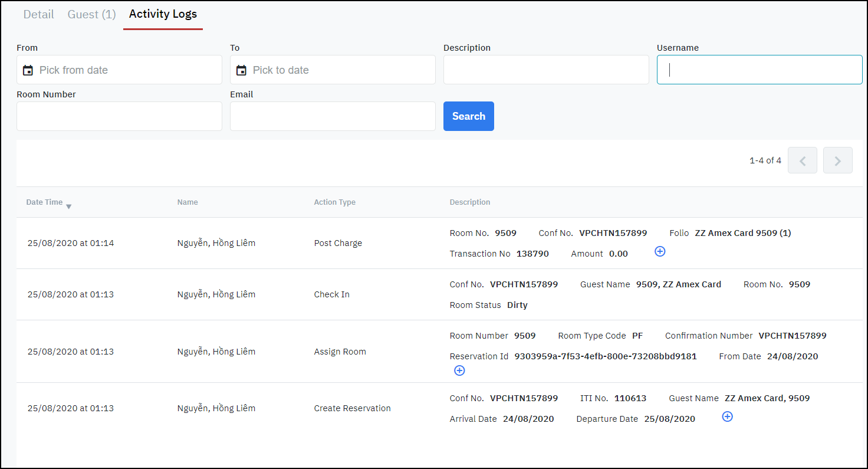The height and width of the screenshot is (469, 868).
Task: Expand Assign Room details with plus icon
Action: click(459, 370)
